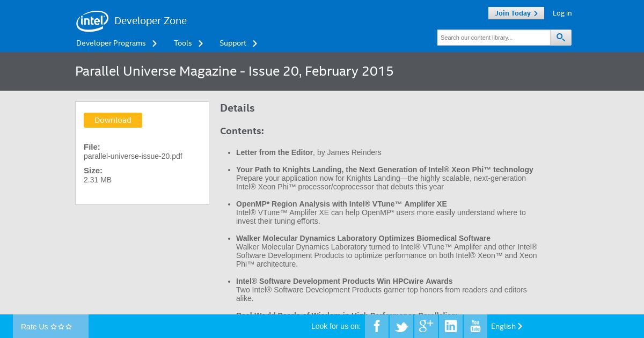Open the Developer Zone home link
Image resolution: width=644 pixels, height=338 pixels.
pos(150,21)
